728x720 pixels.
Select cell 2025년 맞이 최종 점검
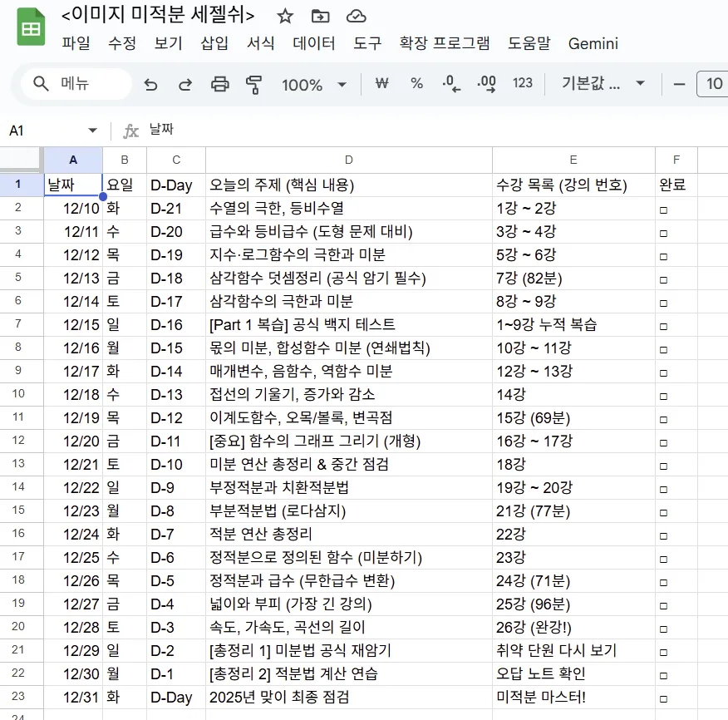(349, 697)
